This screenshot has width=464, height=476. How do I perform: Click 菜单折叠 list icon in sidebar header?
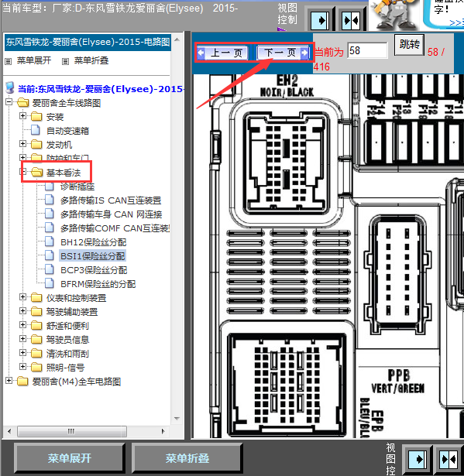pyautogui.click(x=65, y=61)
